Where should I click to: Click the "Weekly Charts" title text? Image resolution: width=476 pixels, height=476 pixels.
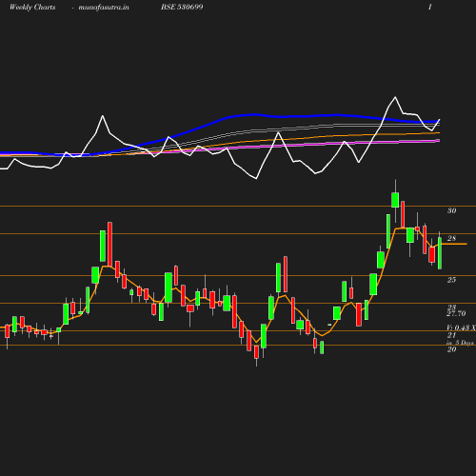[x=32, y=7]
